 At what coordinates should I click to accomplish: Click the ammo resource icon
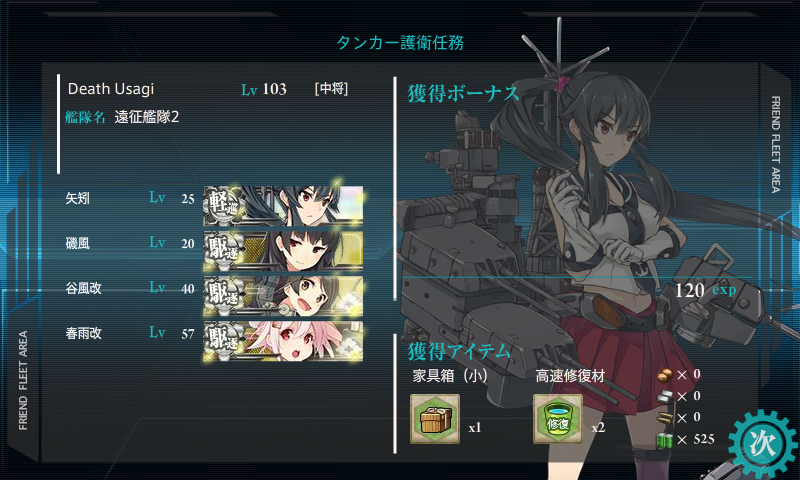coord(664,418)
